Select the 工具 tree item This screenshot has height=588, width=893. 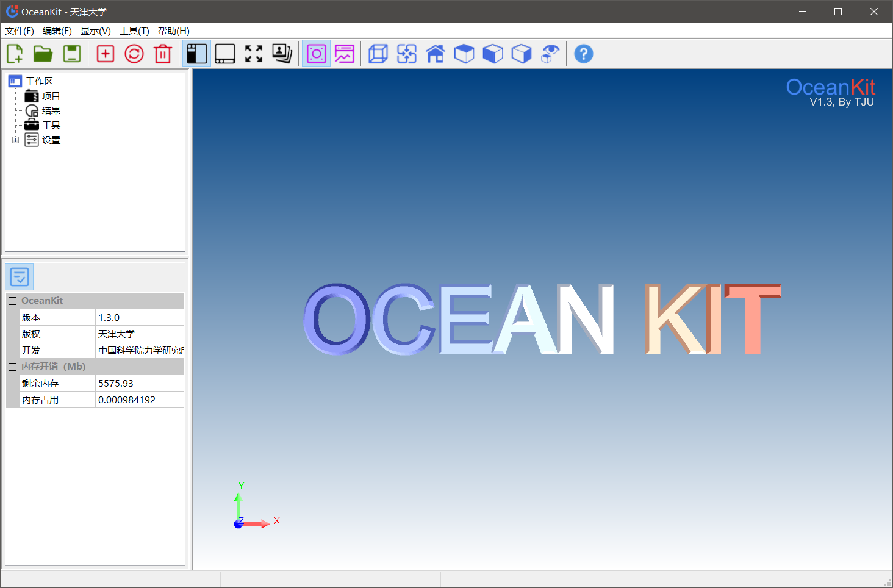pyautogui.click(x=51, y=125)
